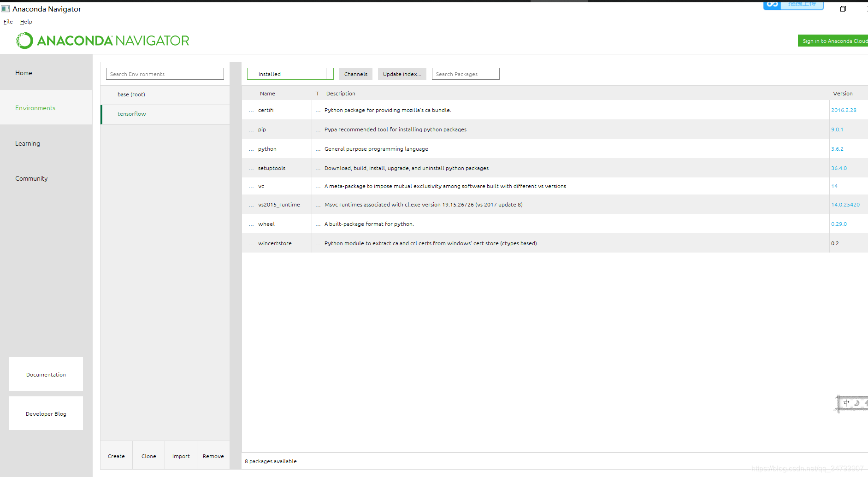868x477 pixels.
Task: Focus the Search Environments field
Action: 165,74
